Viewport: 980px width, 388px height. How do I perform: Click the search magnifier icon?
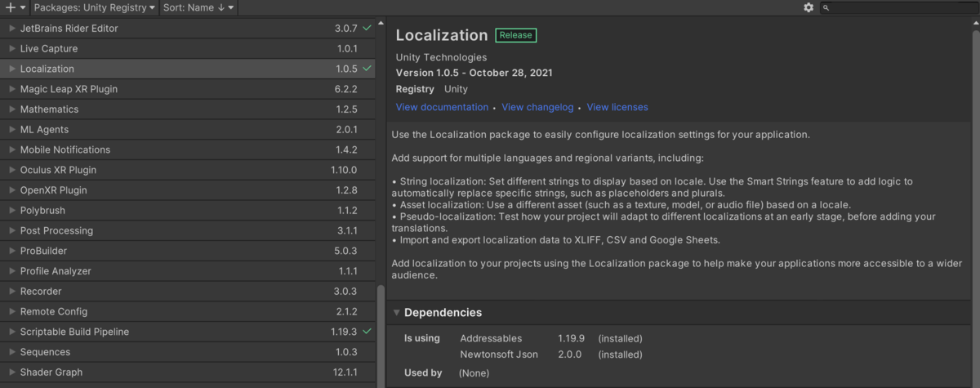tap(826, 7)
